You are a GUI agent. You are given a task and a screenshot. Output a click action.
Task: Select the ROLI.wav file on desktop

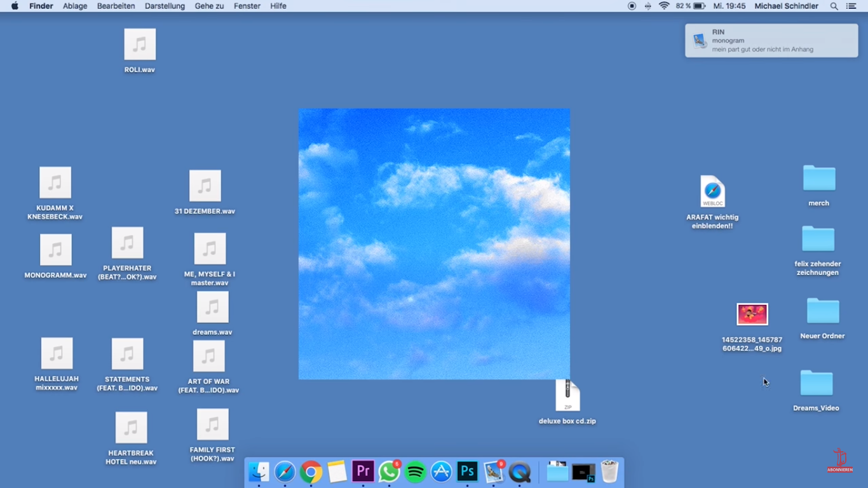[x=140, y=44]
